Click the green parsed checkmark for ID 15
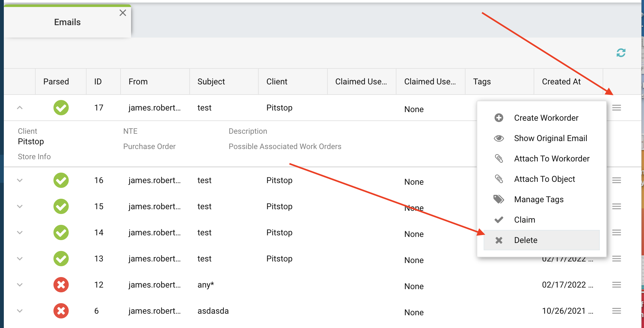The height and width of the screenshot is (328, 644). [x=61, y=206]
